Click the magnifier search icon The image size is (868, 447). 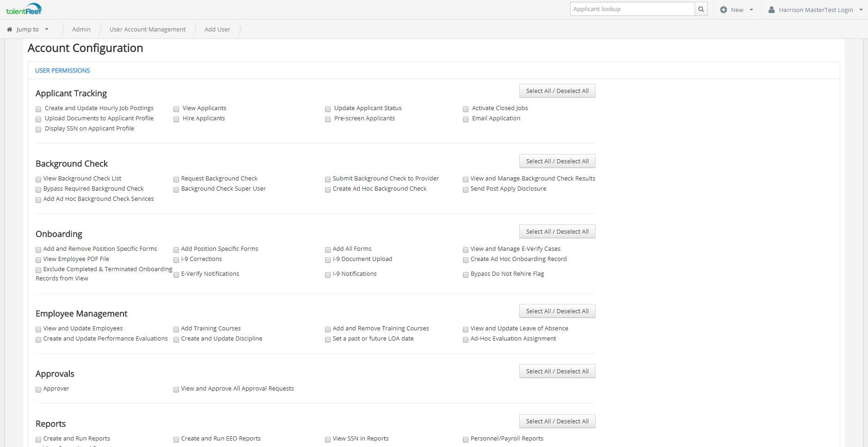click(701, 9)
